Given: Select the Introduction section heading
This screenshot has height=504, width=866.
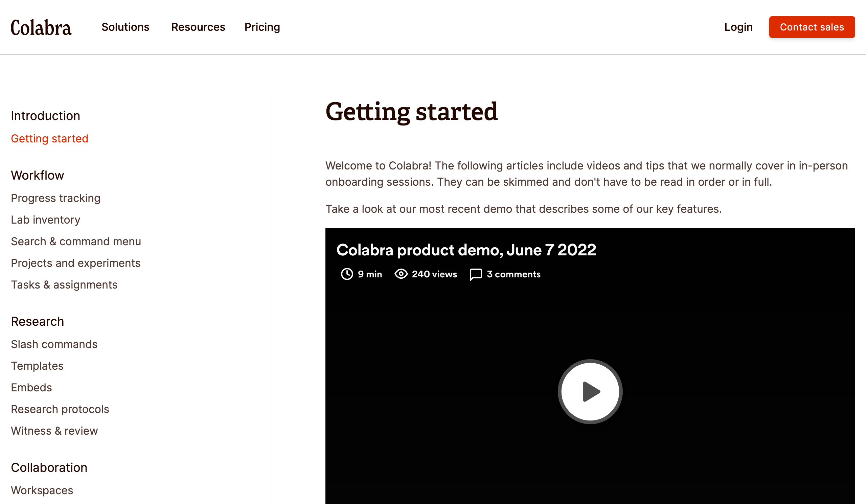Looking at the screenshot, I should (45, 116).
